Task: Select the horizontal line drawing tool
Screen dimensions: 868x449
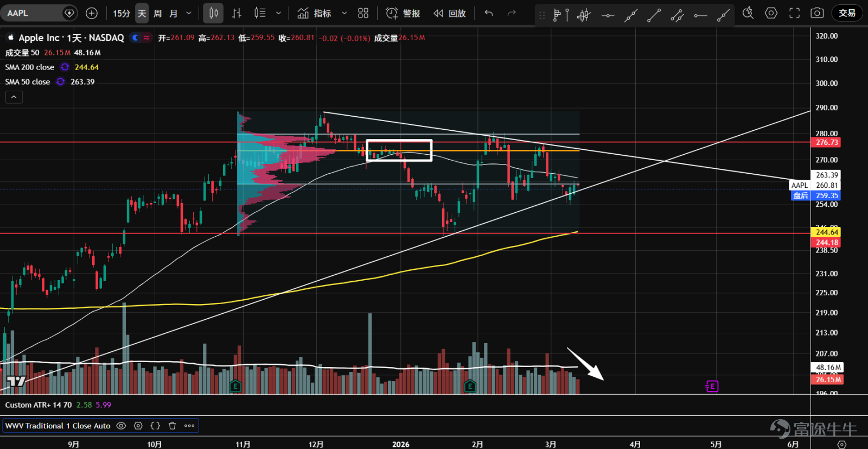Action: point(608,15)
